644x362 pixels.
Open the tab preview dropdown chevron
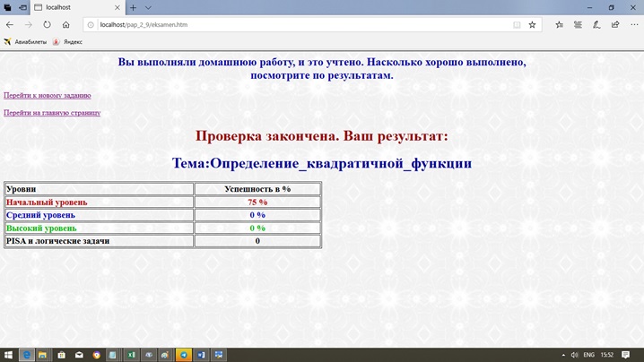(148, 7)
